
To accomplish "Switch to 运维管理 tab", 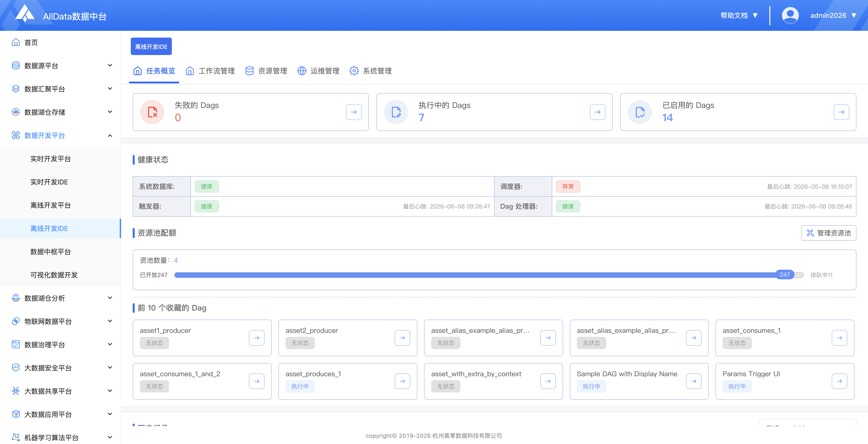I will [318, 71].
